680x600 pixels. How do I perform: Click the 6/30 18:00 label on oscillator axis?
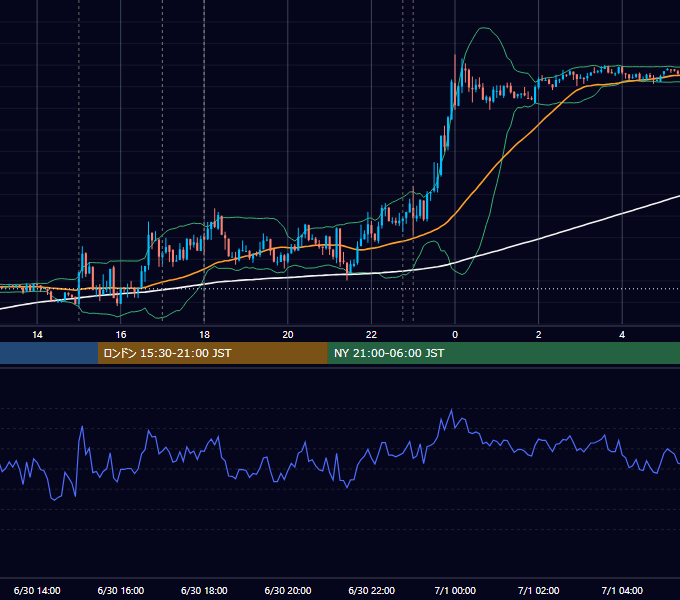point(204,590)
